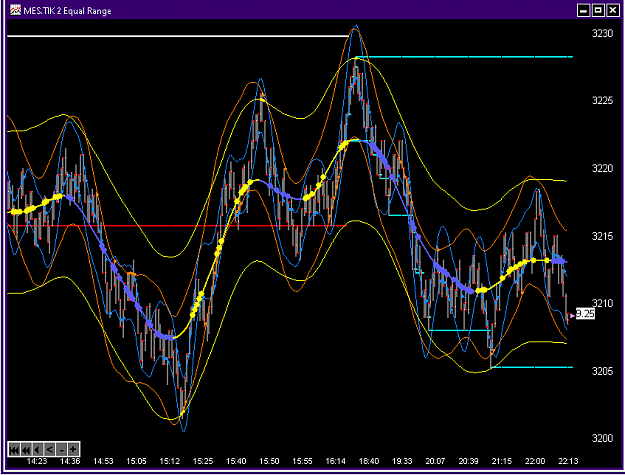Click the current price label 9.25
The height and width of the screenshot is (475, 625).
pyautogui.click(x=585, y=314)
